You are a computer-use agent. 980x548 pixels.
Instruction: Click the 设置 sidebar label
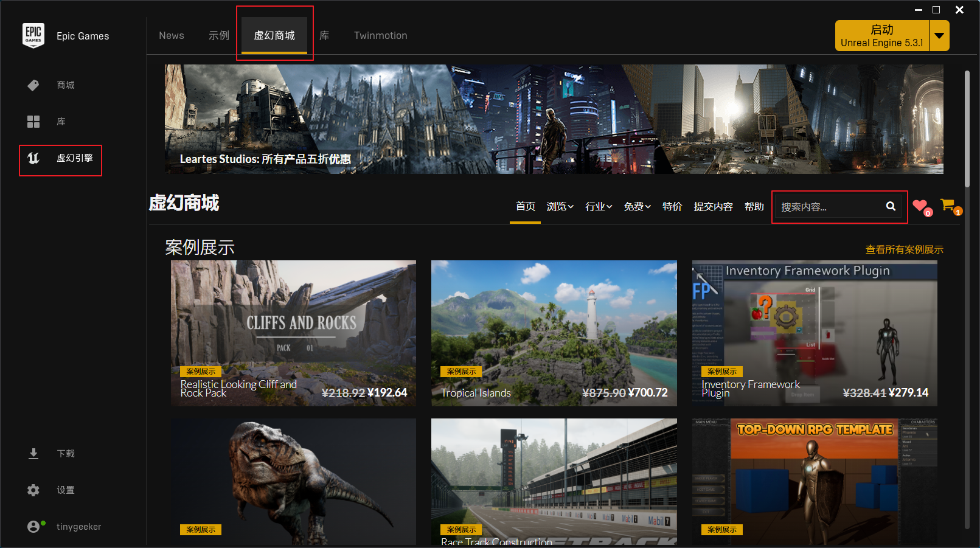pyautogui.click(x=66, y=490)
